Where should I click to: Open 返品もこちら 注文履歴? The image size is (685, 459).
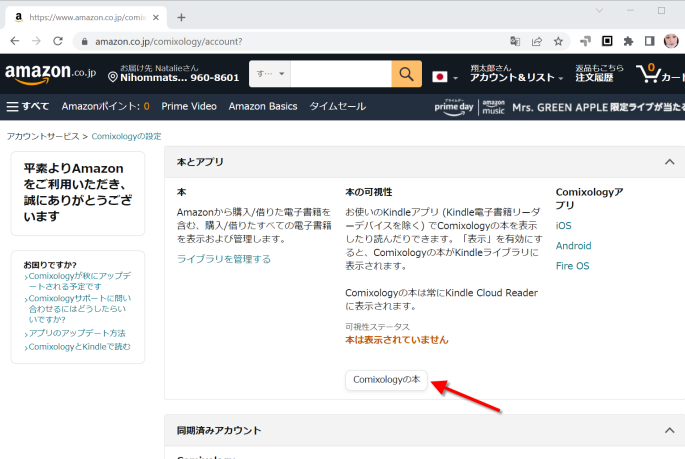click(x=599, y=73)
